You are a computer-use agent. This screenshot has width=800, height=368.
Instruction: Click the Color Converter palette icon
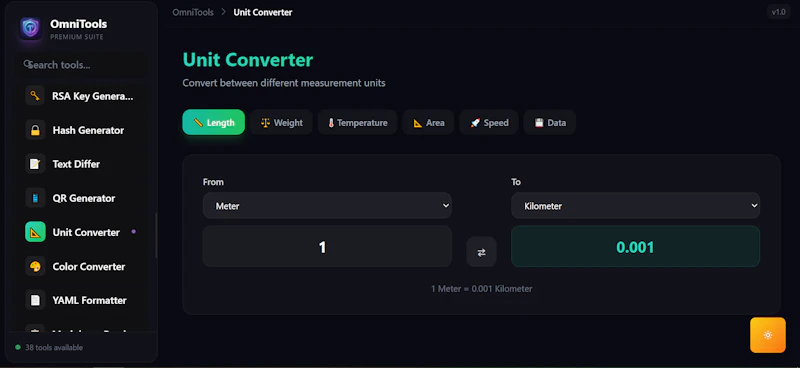pos(35,266)
